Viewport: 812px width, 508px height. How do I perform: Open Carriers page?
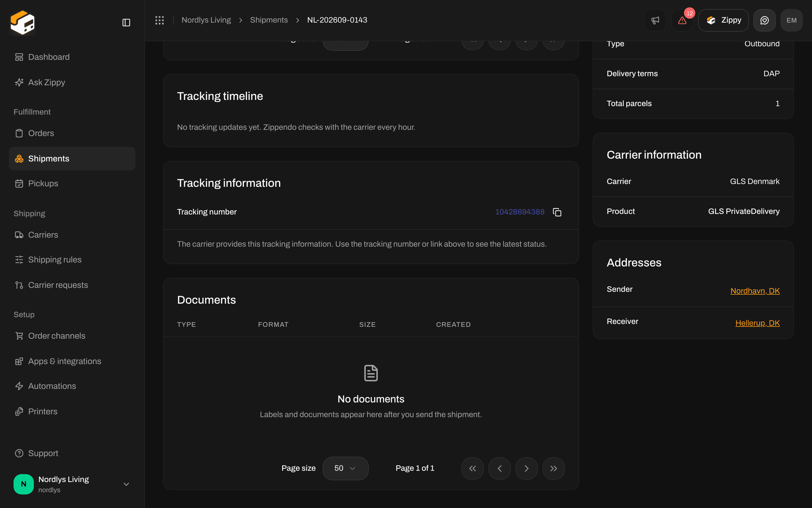(x=72, y=235)
